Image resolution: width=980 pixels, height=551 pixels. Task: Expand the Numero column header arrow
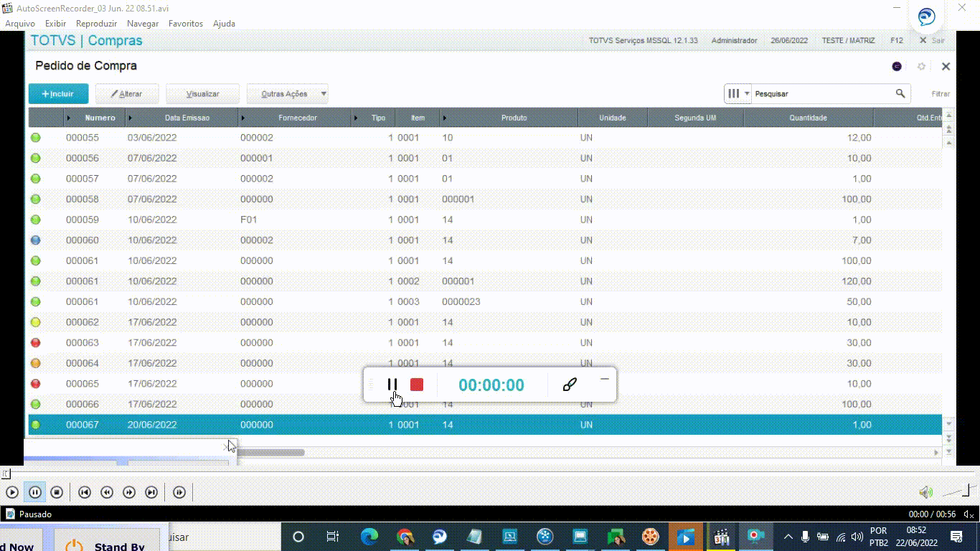tap(70, 118)
